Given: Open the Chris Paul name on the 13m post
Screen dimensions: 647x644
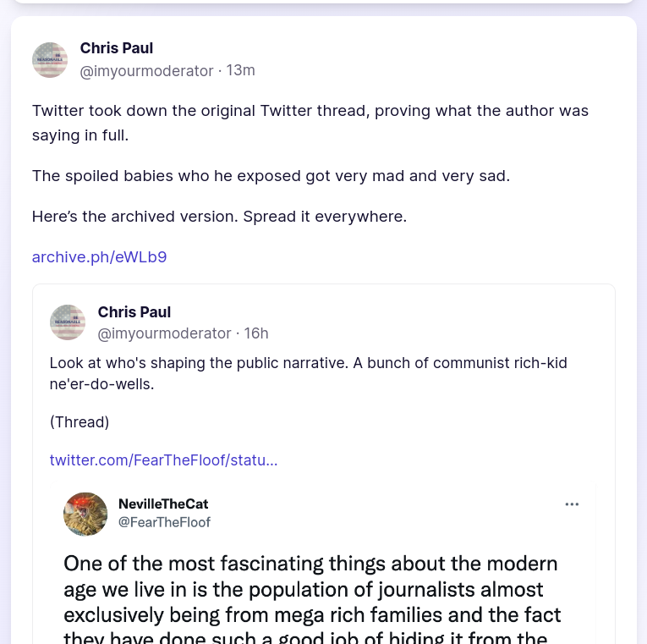Looking at the screenshot, I should pyautogui.click(x=117, y=48).
